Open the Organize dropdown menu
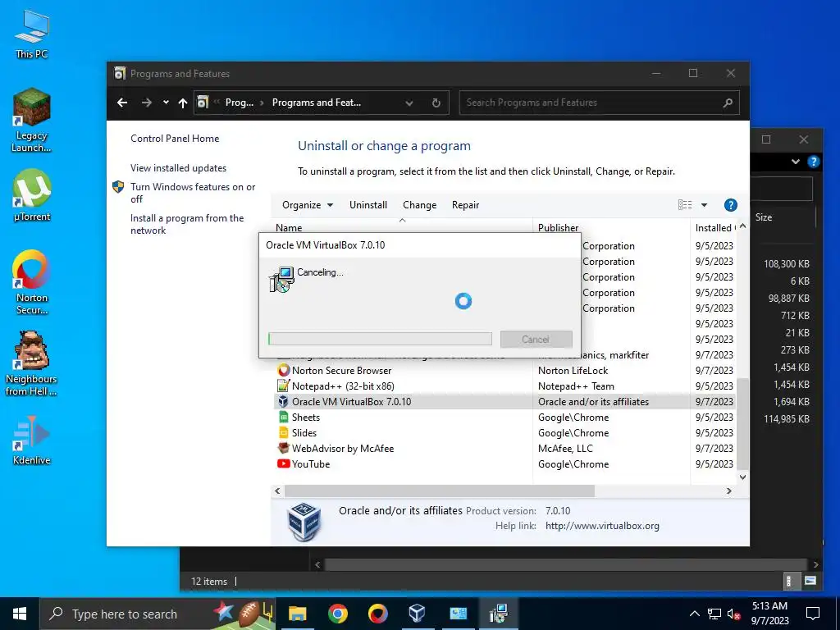The width and height of the screenshot is (840, 630). point(308,204)
